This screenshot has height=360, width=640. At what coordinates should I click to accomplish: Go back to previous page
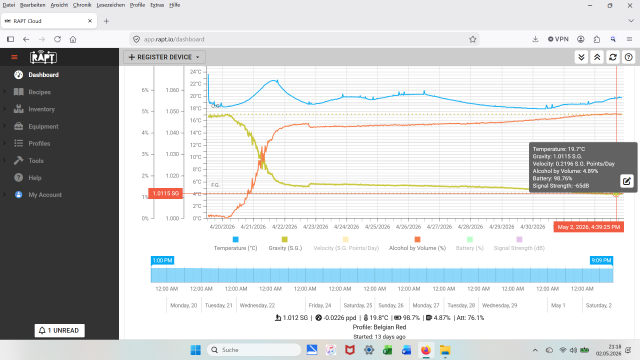coord(26,39)
